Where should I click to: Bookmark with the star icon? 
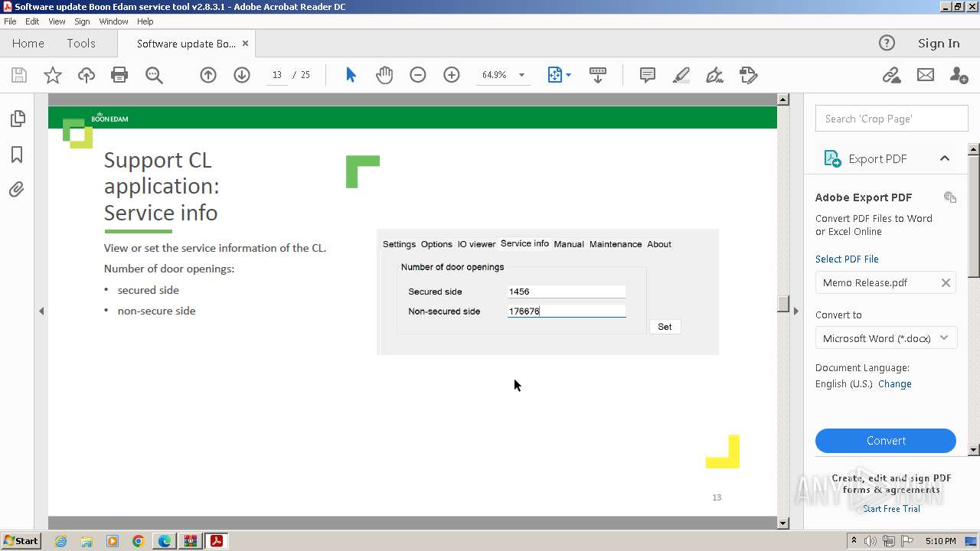tap(53, 75)
